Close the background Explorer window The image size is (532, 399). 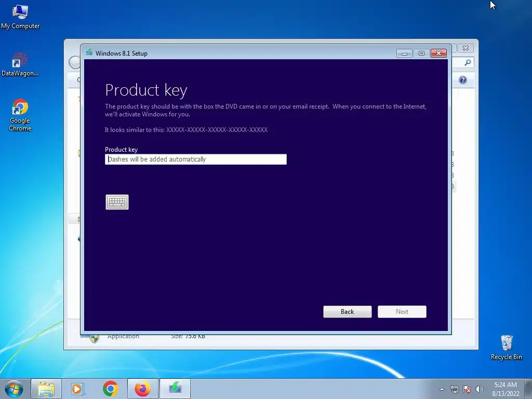466,48
